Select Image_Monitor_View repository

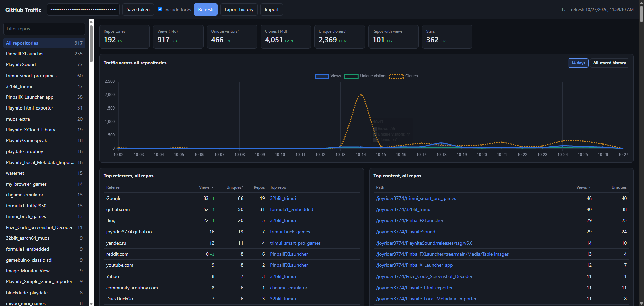coord(44,271)
